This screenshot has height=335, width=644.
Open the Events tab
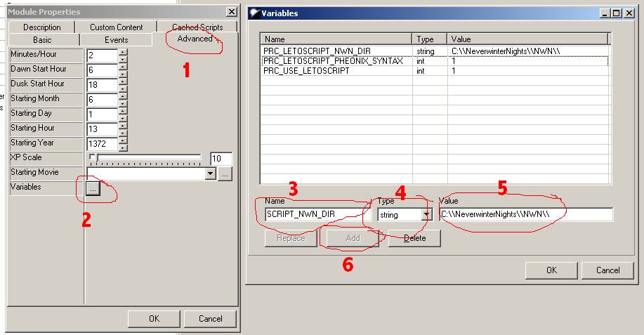pos(116,40)
